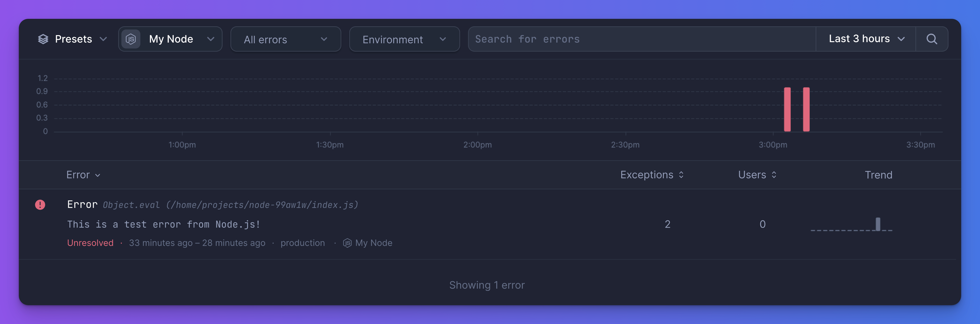Viewport: 980px width, 324px height.
Task: Click the Node.js icon in error metadata
Action: point(347,243)
